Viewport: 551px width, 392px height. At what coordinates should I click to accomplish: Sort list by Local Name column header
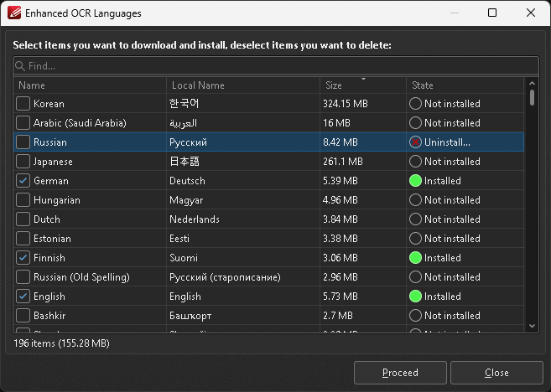[243, 85]
